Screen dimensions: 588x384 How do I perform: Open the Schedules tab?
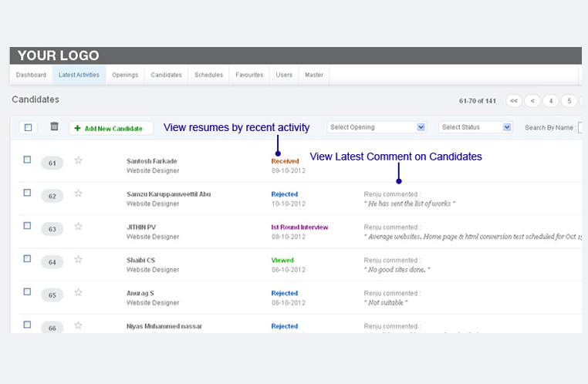[x=208, y=75]
